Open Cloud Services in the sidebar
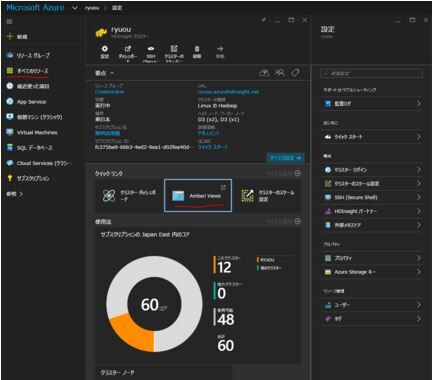 (x=39, y=163)
